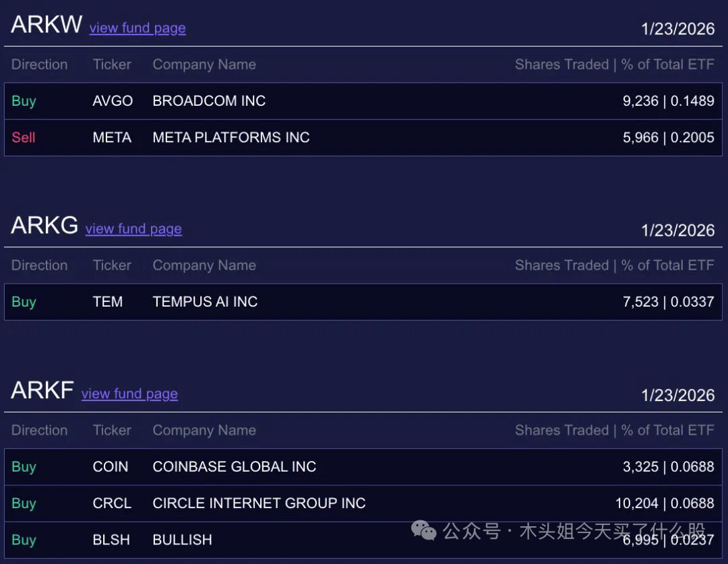
Task: Click ARKG Ticker column header
Action: click(112, 265)
